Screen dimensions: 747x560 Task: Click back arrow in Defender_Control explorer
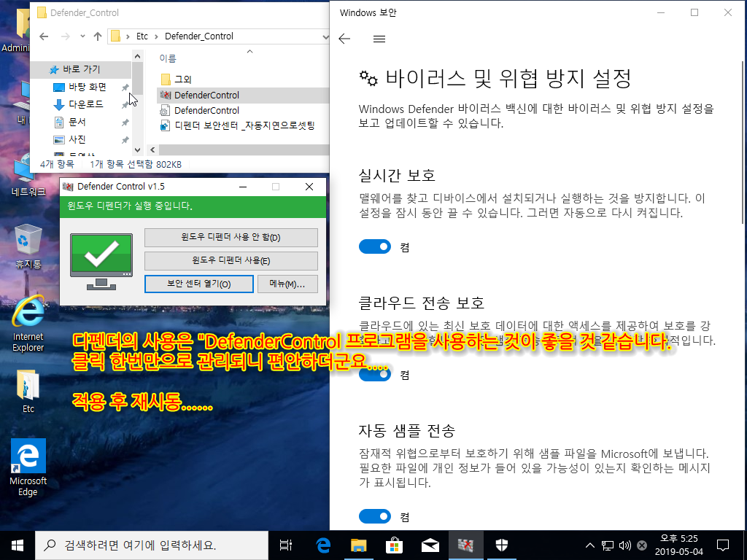pos(44,36)
